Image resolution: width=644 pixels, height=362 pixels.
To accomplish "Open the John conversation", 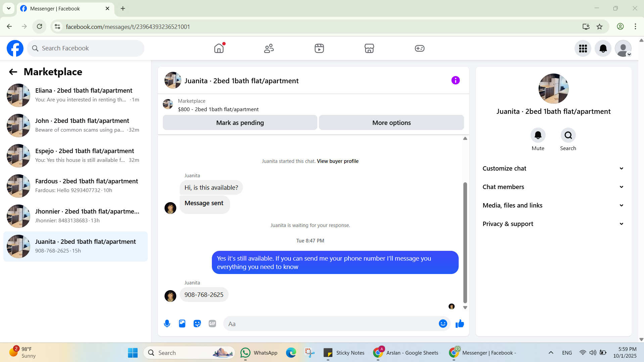I will point(76,126).
